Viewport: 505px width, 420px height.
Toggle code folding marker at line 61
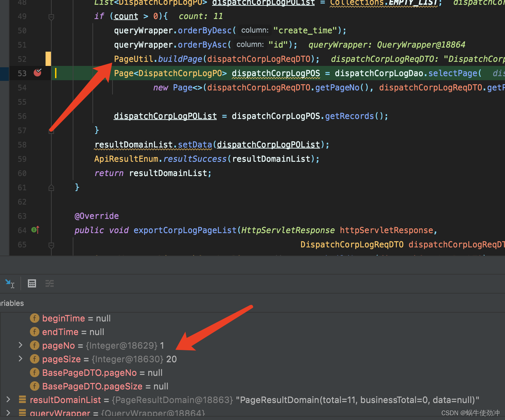click(51, 188)
